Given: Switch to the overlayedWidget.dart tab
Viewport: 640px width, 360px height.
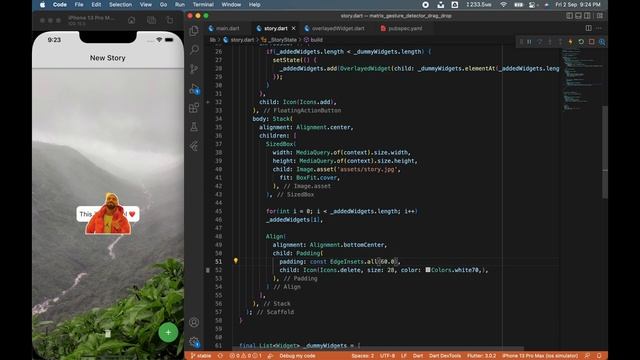Looking at the screenshot, I should (x=338, y=28).
